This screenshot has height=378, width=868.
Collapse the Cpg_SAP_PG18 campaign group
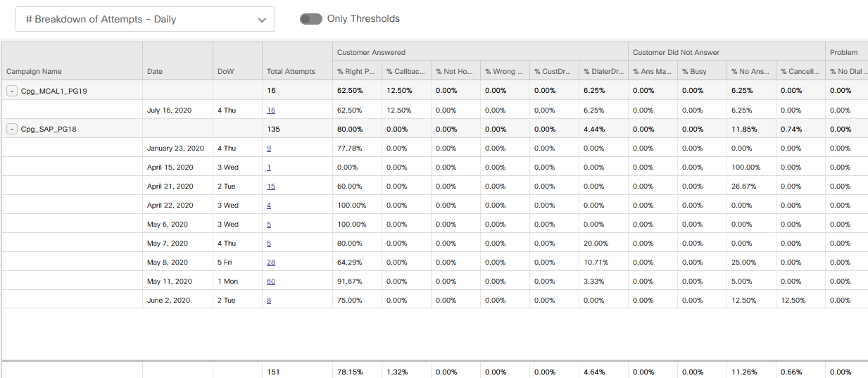point(12,129)
